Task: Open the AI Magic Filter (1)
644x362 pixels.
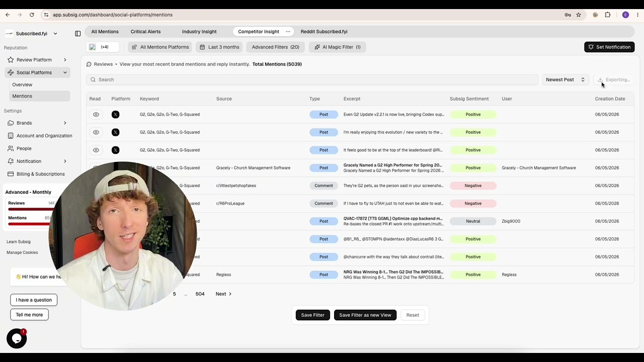Action: pos(337,47)
